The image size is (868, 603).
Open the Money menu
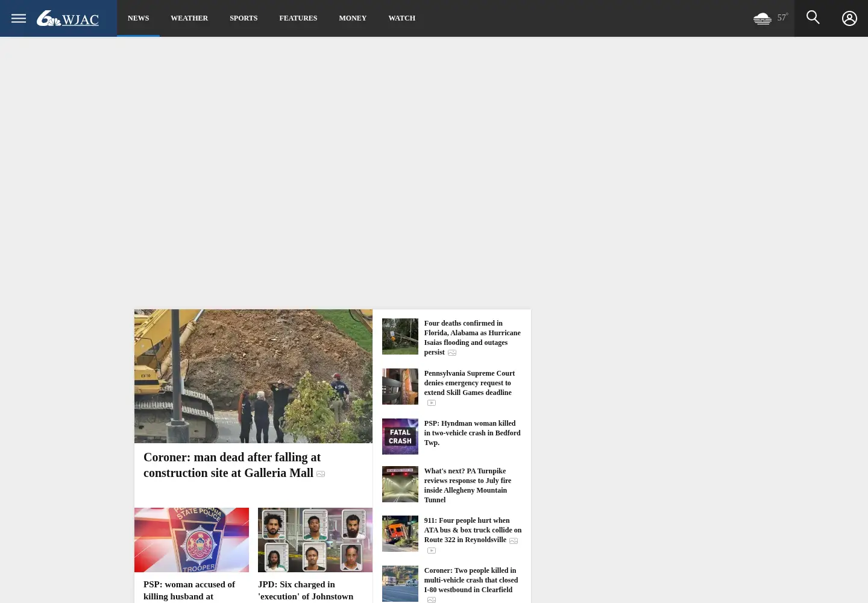click(353, 18)
